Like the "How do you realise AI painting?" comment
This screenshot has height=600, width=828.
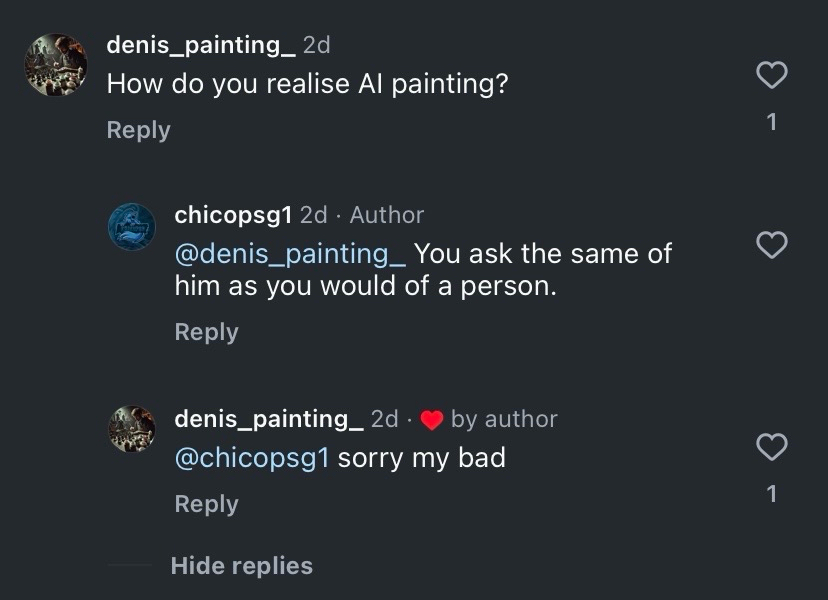(x=771, y=75)
